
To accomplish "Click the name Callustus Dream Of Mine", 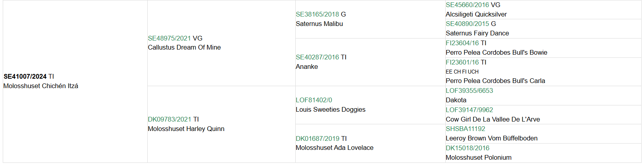I will coord(184,47).
